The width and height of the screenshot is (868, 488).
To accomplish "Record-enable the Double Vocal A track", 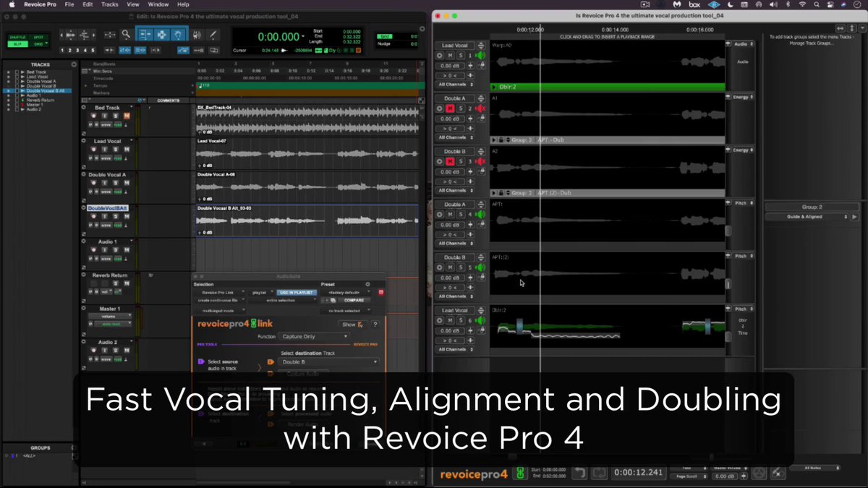I will [93, 183].
